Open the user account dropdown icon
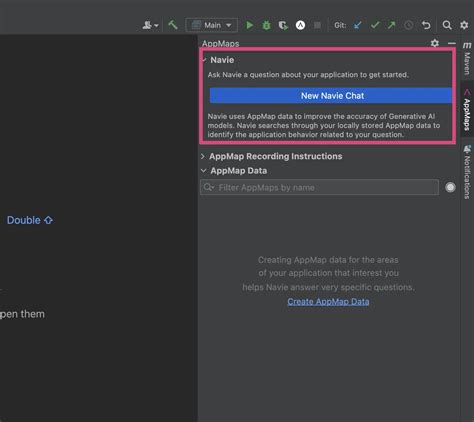Viewport: 474px width, 422px height. pyautogui.click(x=150, y=25)
